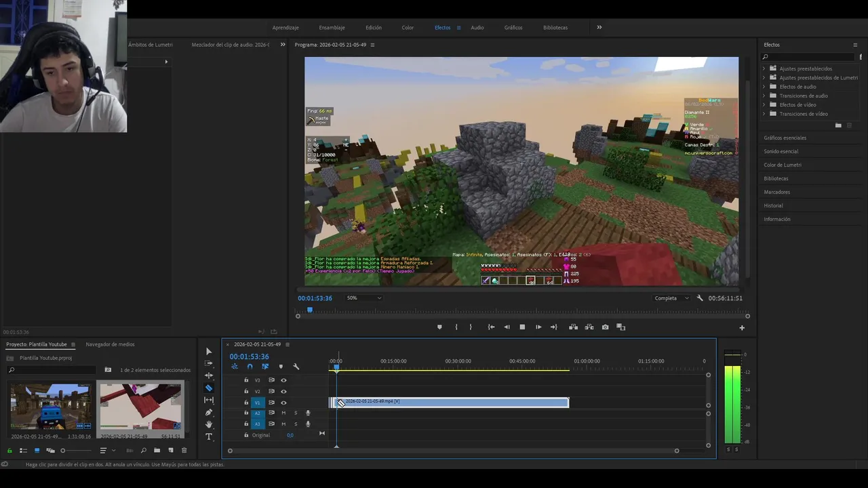Select the Slip tool
This screenshot has width=868, height=488.
(209, 400)
